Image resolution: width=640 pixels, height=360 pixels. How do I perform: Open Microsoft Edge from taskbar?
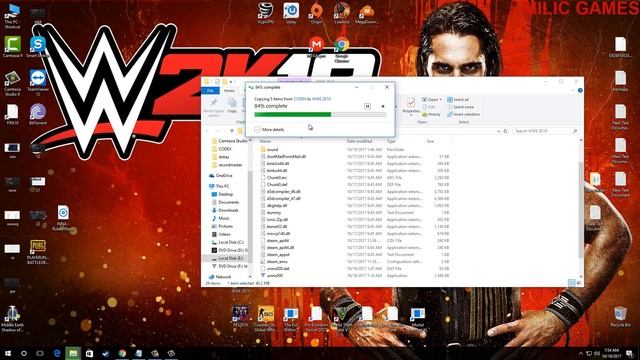[x=57, y=353]
